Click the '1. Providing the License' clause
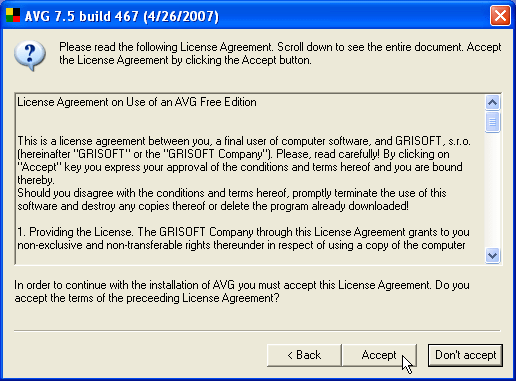 [x=243, y=239]
